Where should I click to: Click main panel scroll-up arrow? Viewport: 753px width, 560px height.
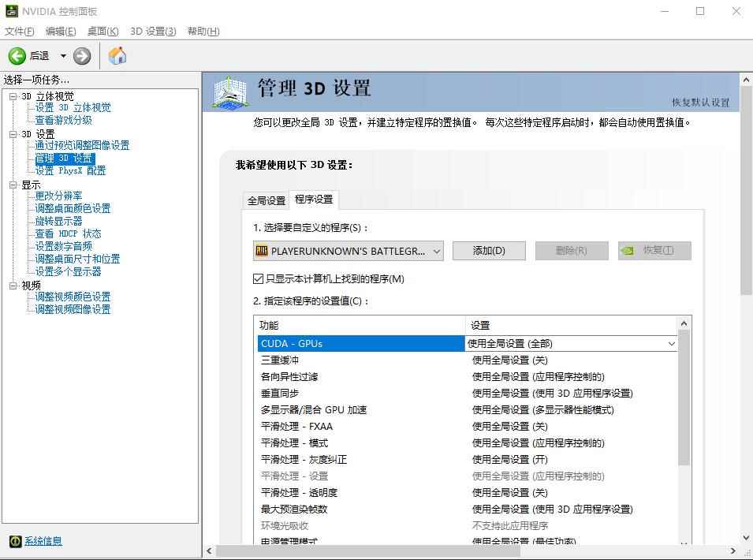click(746, 80)
